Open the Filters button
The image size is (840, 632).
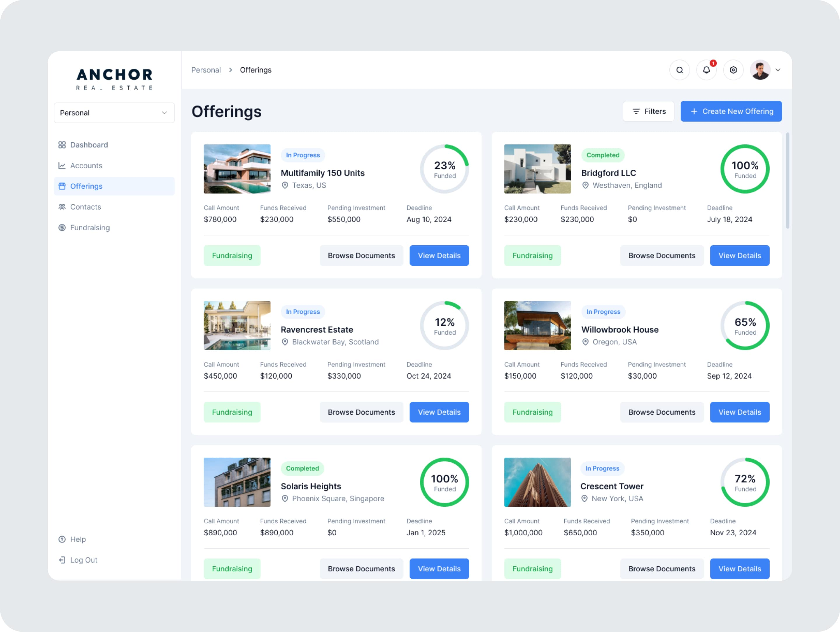point(649,111)
